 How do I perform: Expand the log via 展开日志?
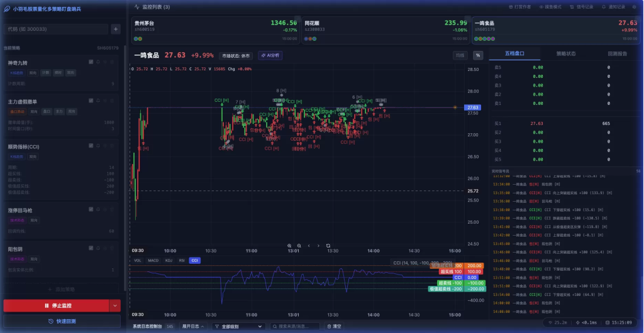(x=192, y=327)
